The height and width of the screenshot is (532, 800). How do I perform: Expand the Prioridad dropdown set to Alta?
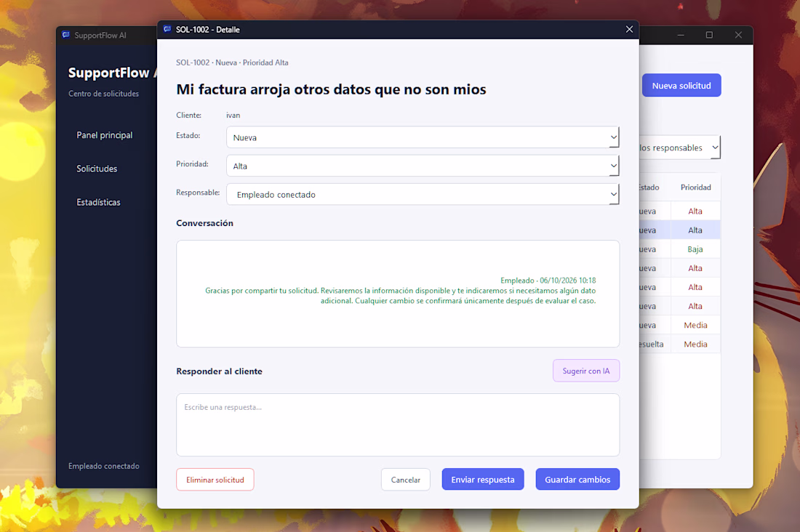pyautogui.click(x=423, y=166)
